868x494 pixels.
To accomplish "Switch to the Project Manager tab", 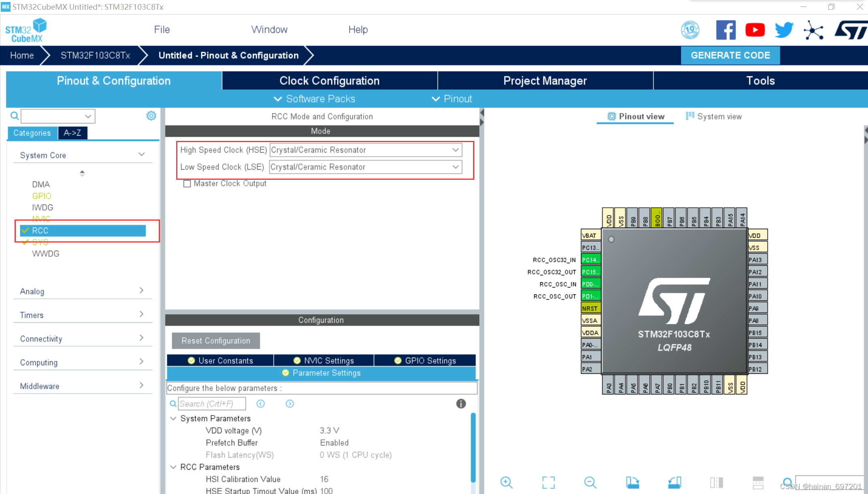I will 545,81.
